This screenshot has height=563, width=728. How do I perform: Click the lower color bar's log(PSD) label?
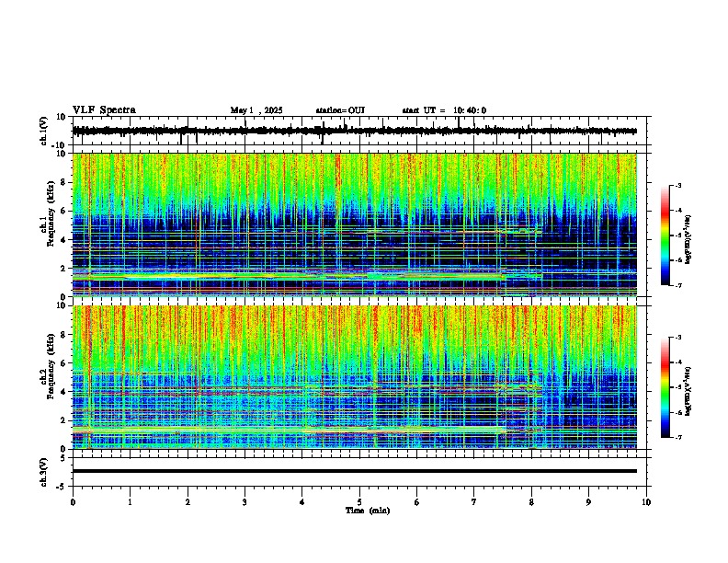pyautogui.click(x=688, y=391)
